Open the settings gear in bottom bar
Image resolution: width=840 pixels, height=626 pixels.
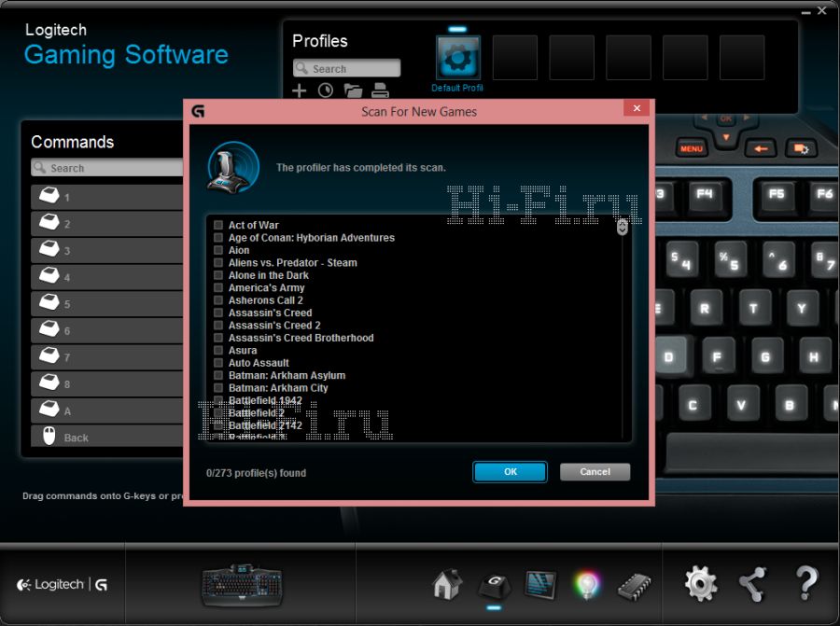point(701,584)
